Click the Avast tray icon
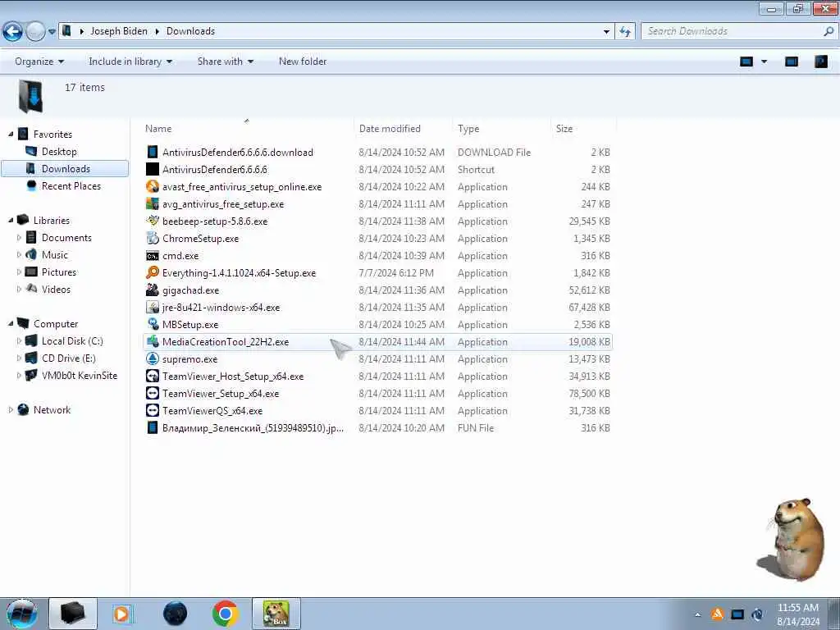The height and width of the screenshot is (630, 840). click(x=717, y=614)
